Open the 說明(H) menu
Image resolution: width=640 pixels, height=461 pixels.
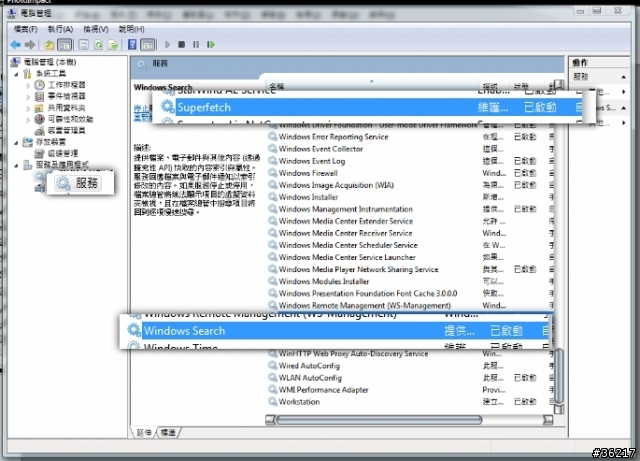coord(131,29)
